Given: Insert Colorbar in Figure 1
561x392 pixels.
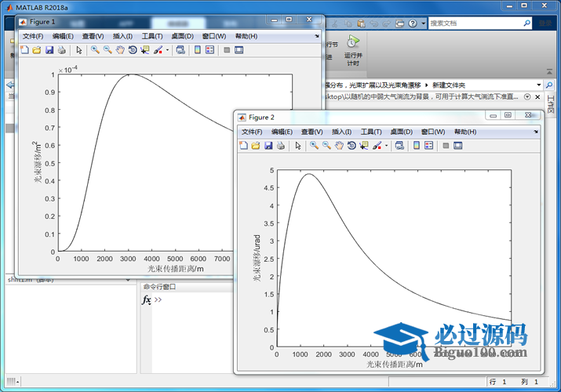Looking at the screenshot, I should tap(198, 50).
